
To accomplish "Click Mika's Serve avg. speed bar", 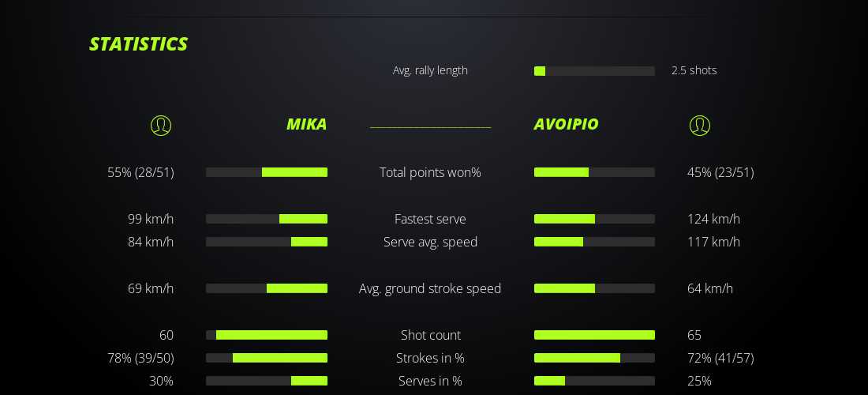I will [x=267, y=242].
